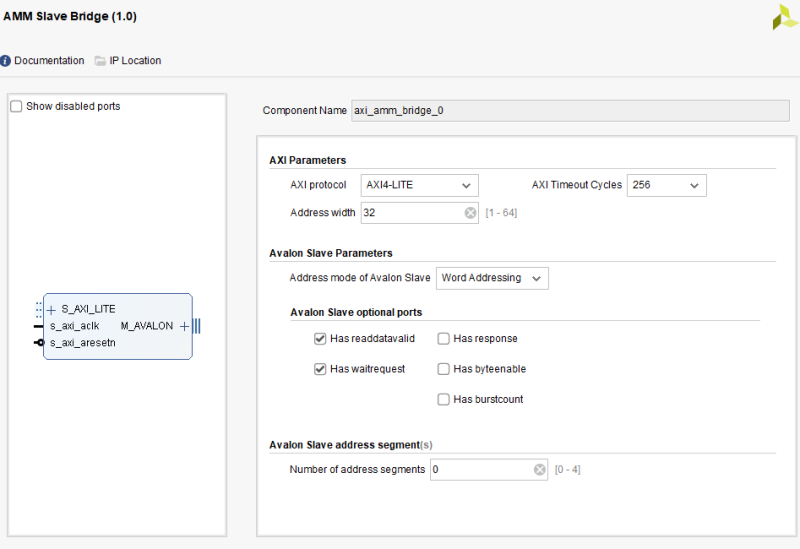Select the s_axi_aclk port label
This screenshot has width=800, height=549.
coord(74,326)
